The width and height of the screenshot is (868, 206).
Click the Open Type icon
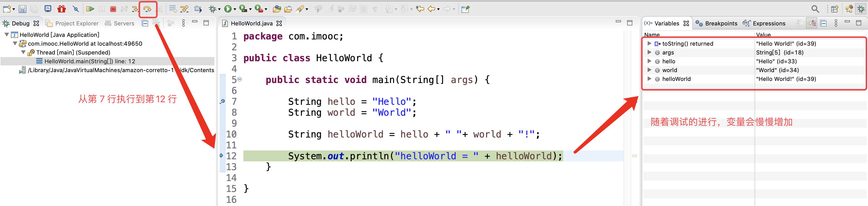click(x=277, y=9)
